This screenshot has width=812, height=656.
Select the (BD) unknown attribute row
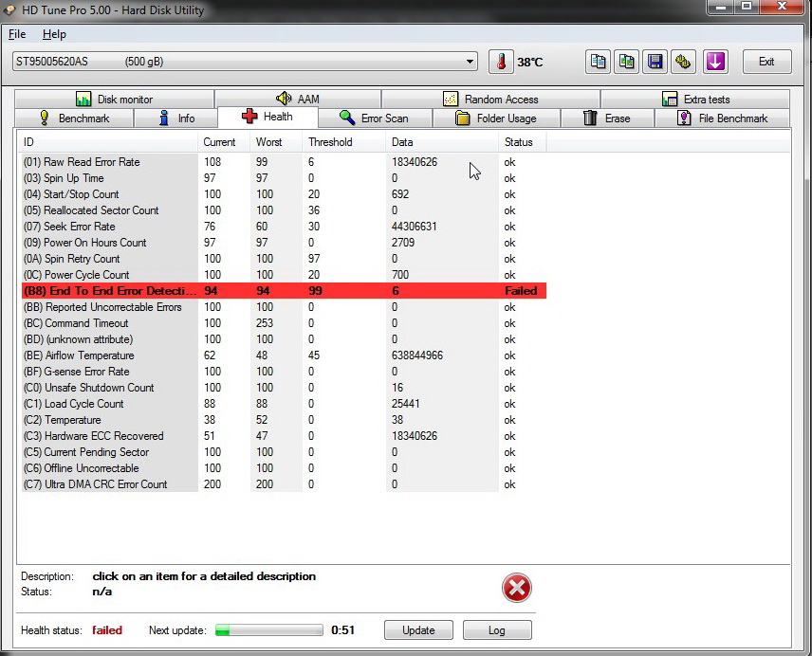pos(284,339)
